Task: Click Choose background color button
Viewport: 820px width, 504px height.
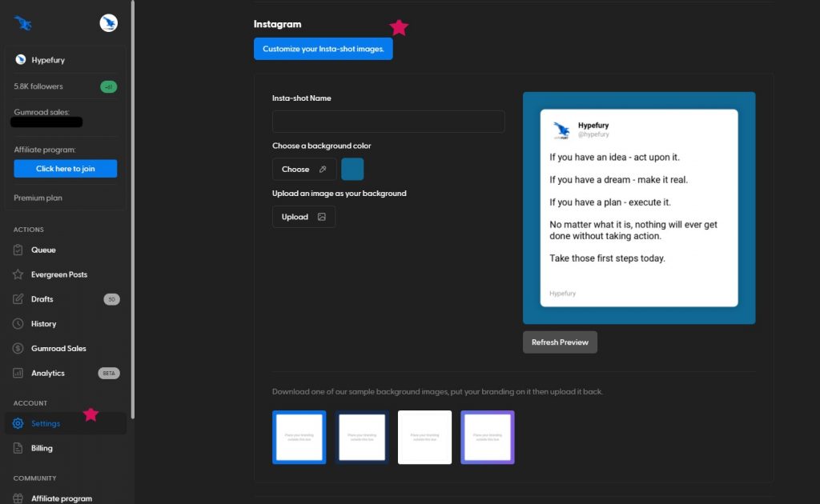Action: pos(303,170)
